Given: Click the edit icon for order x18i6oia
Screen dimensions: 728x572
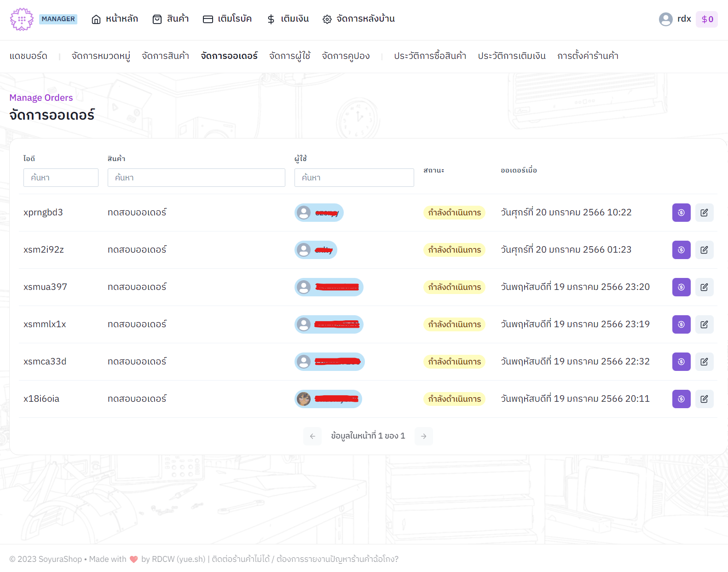Looking at the screenshot, I should tap(704, 399).
